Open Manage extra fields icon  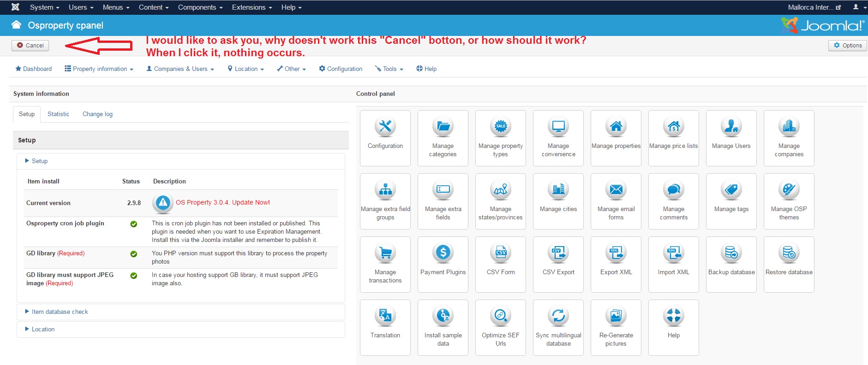click(443, 201)
